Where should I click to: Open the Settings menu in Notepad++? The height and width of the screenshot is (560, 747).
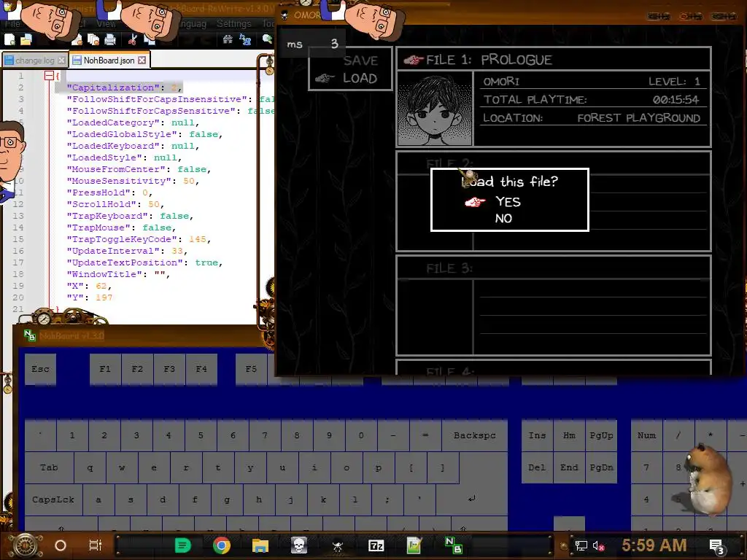pos(233,24)
